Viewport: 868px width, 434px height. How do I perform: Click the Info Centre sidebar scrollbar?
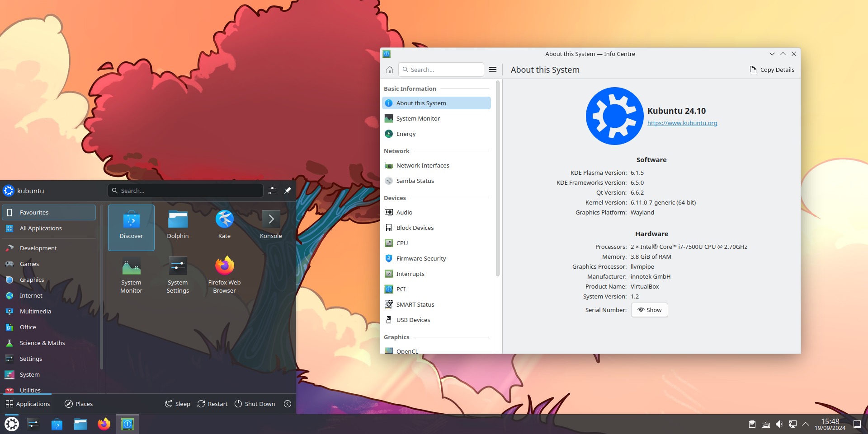(x=497, y=178)
